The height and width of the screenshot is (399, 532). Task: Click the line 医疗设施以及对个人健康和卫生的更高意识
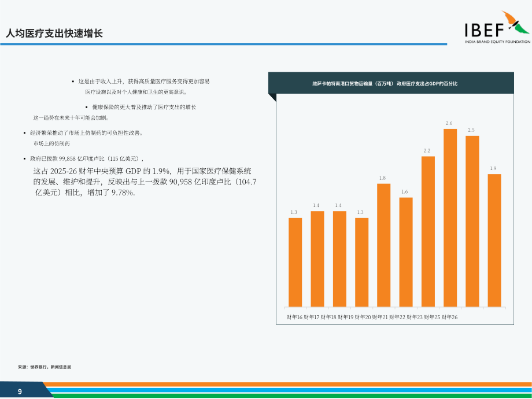pos(136,92)
